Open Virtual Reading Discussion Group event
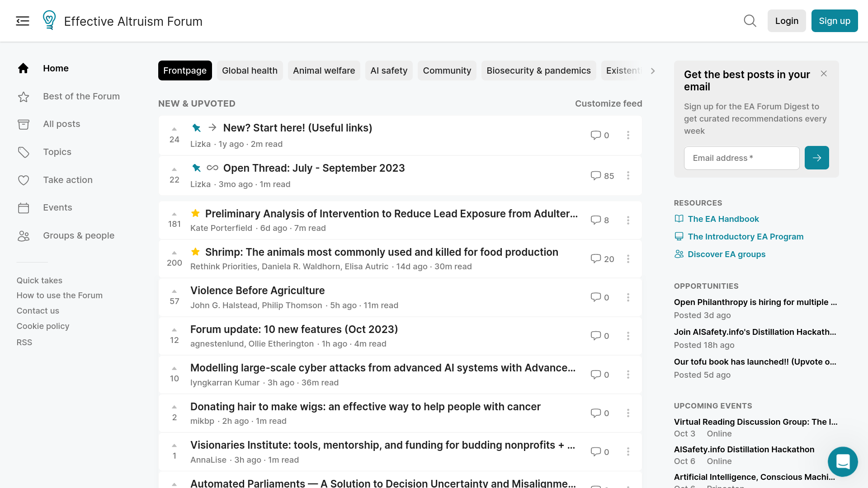 756,422
